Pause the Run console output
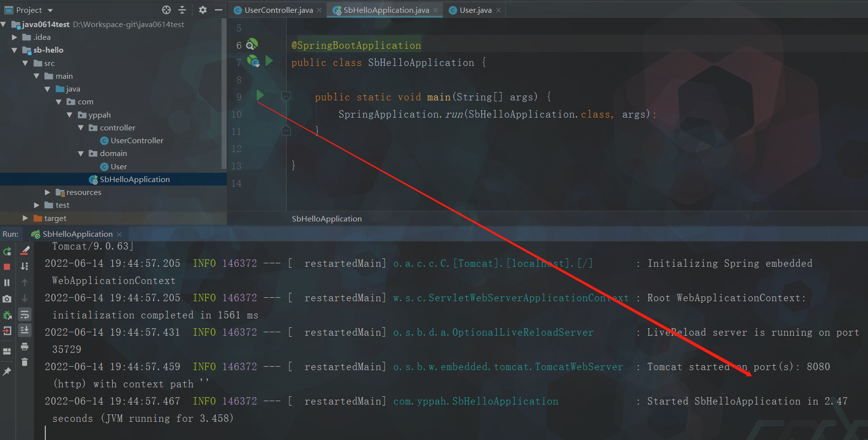 [x=7, y=283]
